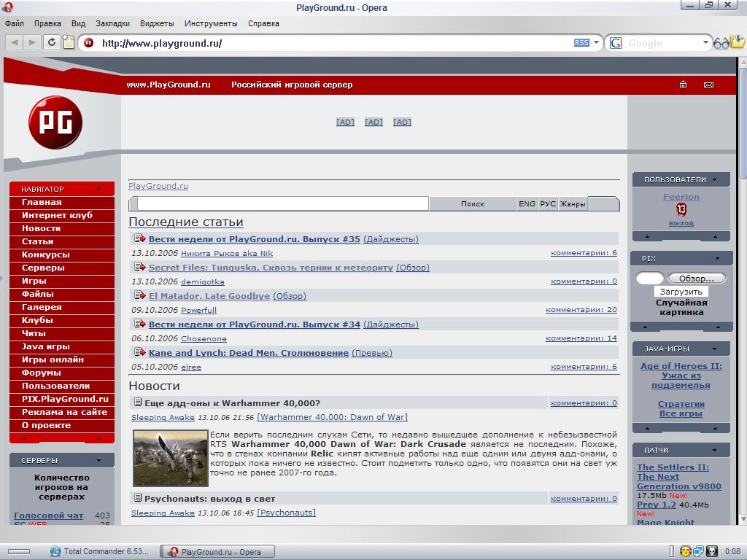Image resolution: width=747 pixels, height=560 pixels.
Task: Open the address bar dropdown arrow
Action: click(x=596, y=43)
